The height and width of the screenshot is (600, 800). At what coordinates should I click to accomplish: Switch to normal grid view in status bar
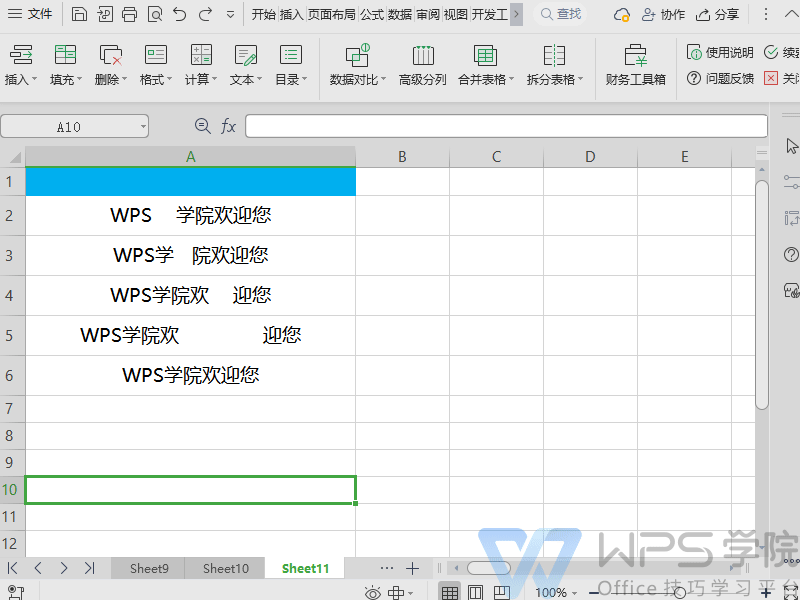coord(450,593)
